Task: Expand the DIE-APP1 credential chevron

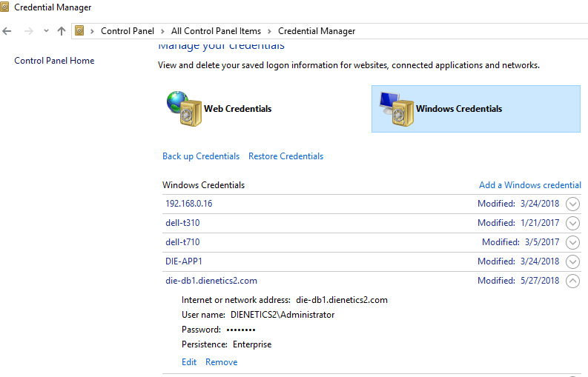Action: [572, 261]
